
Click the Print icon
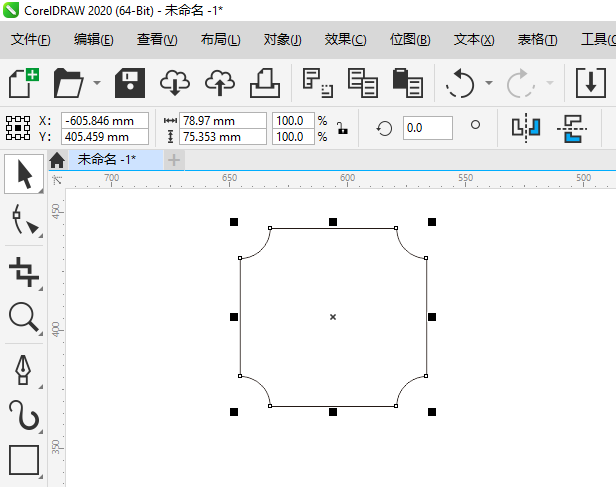[265, 83]
